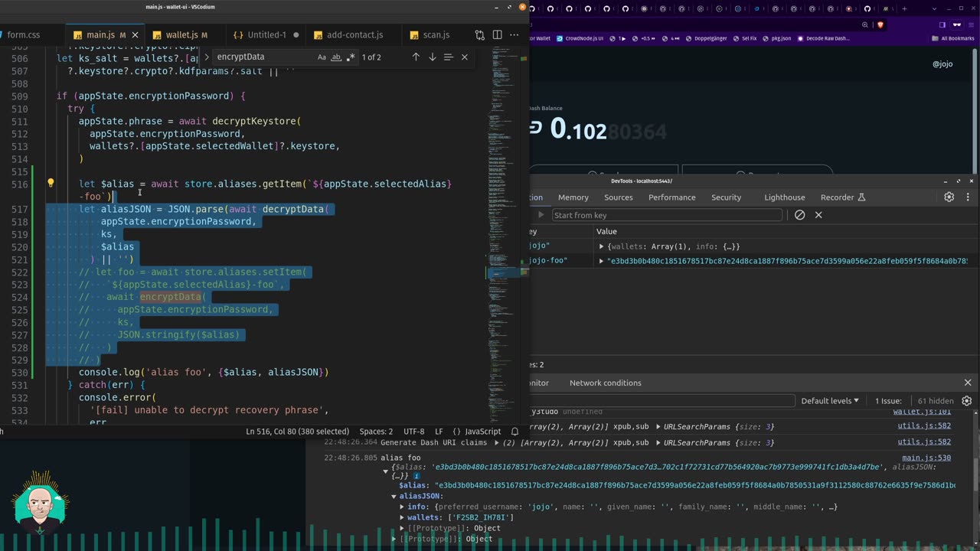Close the find widget
Screen dimensions: 980x551
coord(464,57)
